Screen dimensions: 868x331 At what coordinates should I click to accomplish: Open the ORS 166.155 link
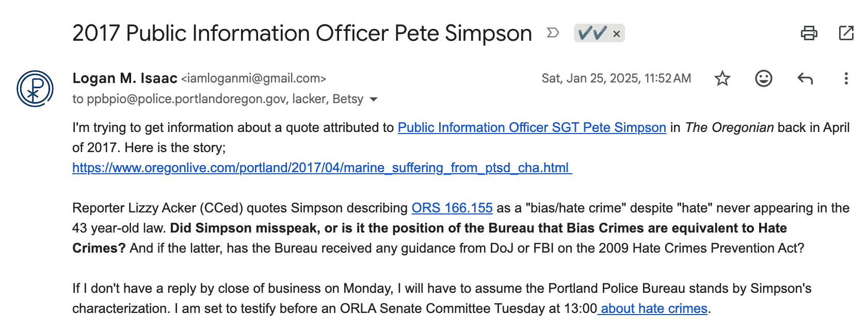pos(452,208)
